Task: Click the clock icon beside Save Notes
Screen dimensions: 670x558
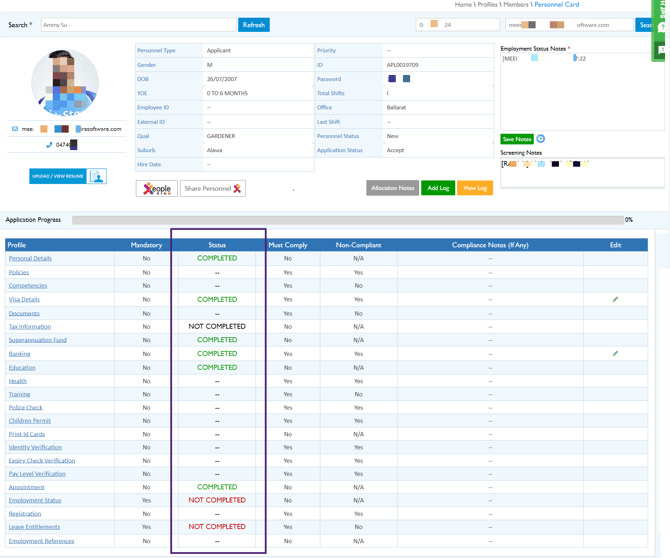Action: pyautogui.click(x=541, y=139)
